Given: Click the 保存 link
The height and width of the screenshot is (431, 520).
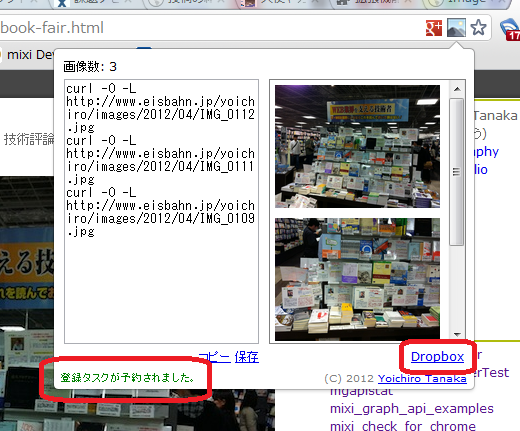Looking at the screenshot, I should 247,357.
